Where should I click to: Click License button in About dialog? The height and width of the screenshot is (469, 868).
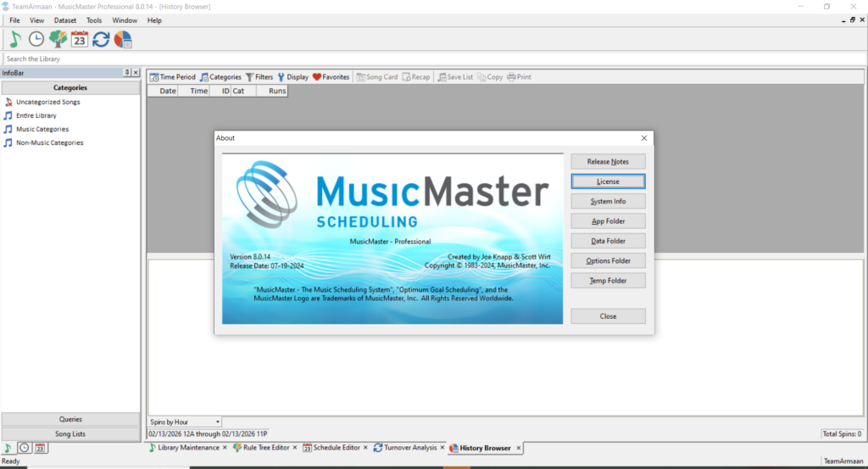608,181
